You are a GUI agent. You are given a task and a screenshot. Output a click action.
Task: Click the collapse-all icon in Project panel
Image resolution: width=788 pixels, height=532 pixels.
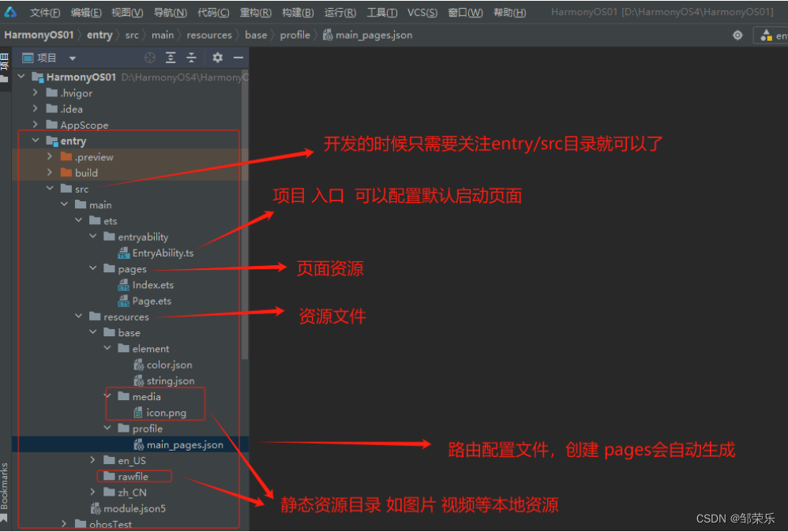(x=191, y=57)
